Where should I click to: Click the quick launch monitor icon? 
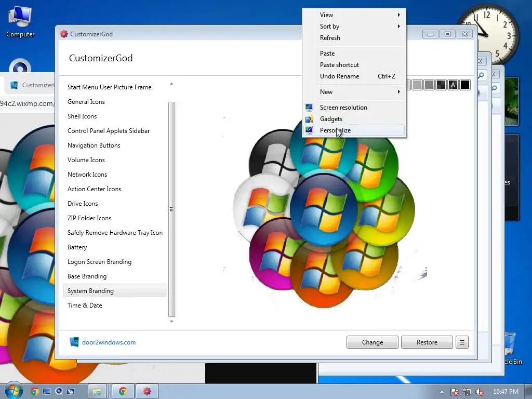tap(46, 392)
